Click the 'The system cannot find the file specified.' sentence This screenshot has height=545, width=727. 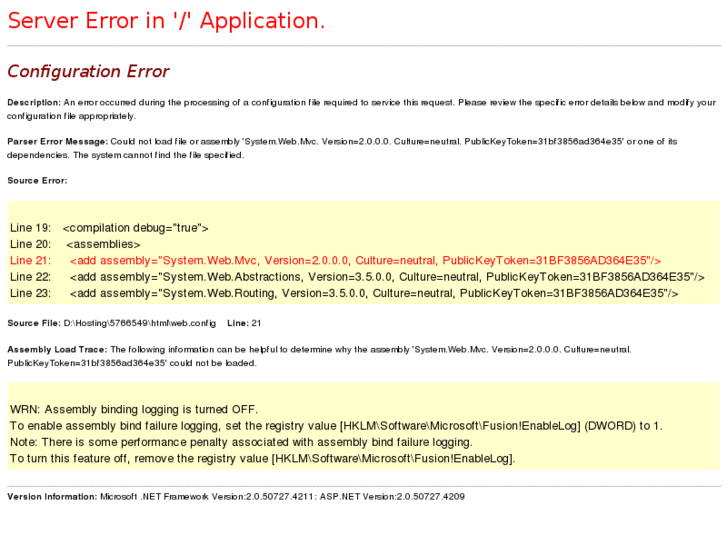click(x=158, y=155)
